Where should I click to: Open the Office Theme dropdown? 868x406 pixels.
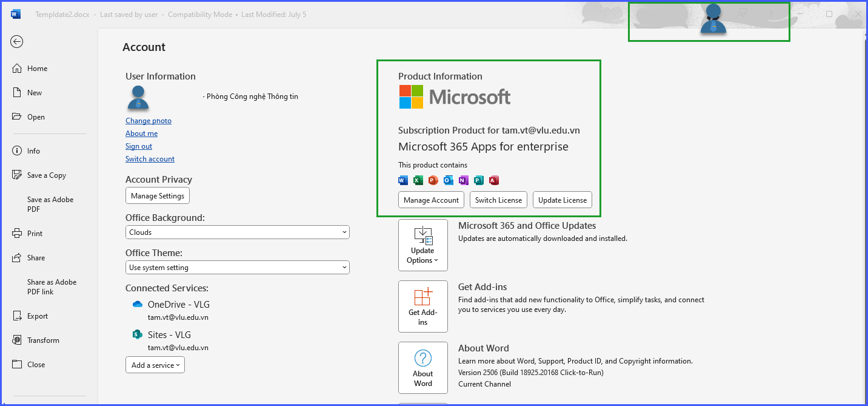238,268
